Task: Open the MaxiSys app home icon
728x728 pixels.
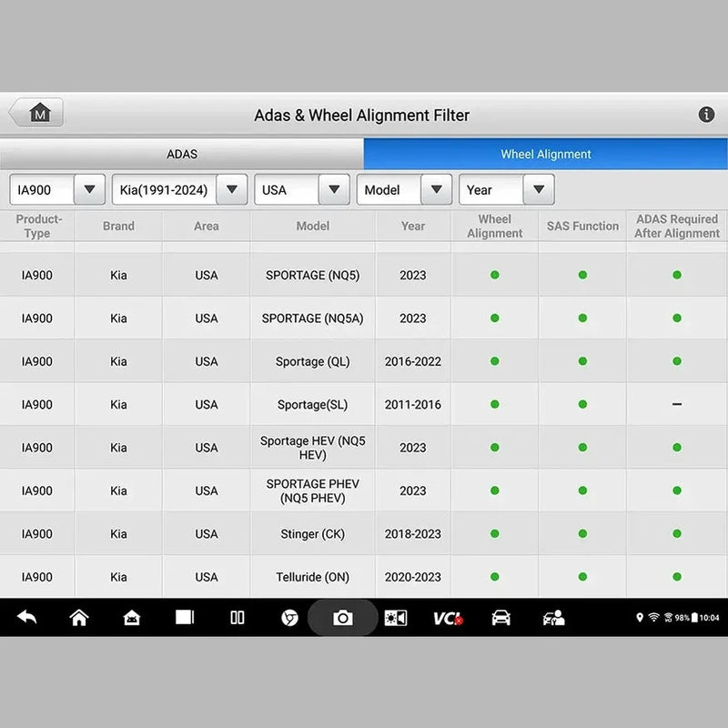Action: pyautogui.click(x=132, y=618)
